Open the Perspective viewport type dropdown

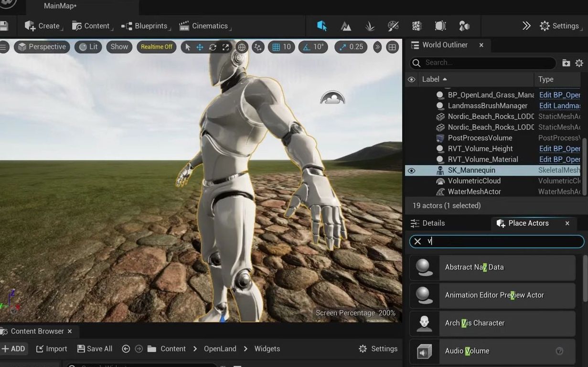[42, 47]
